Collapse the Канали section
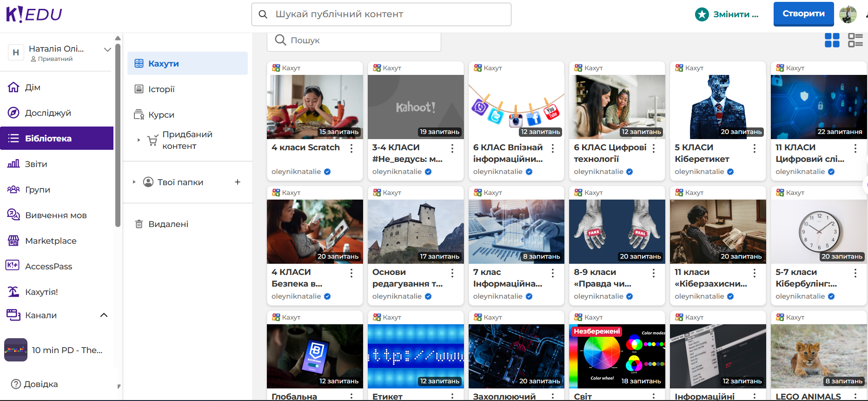Viewport: 868px width, 401px height. 104,315
